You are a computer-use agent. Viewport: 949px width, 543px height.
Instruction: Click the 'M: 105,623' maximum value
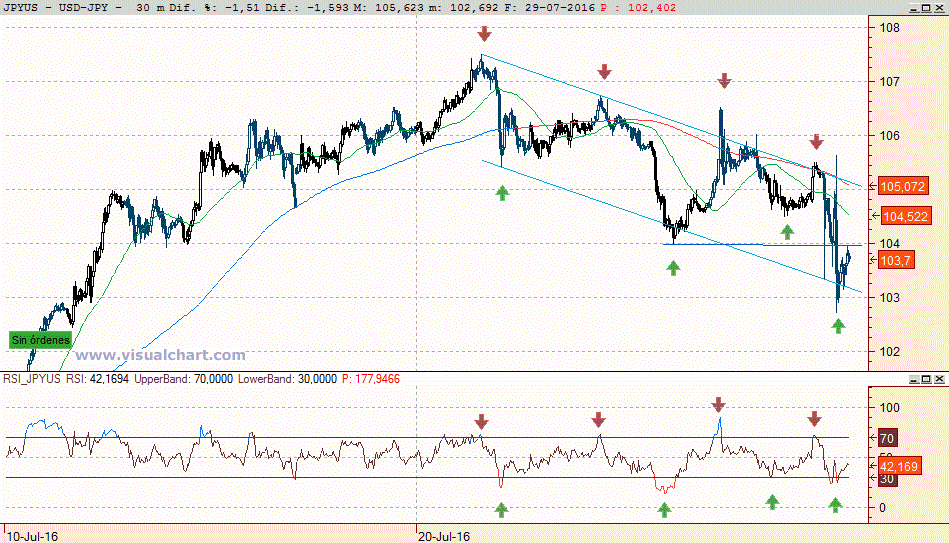[388, 8]
